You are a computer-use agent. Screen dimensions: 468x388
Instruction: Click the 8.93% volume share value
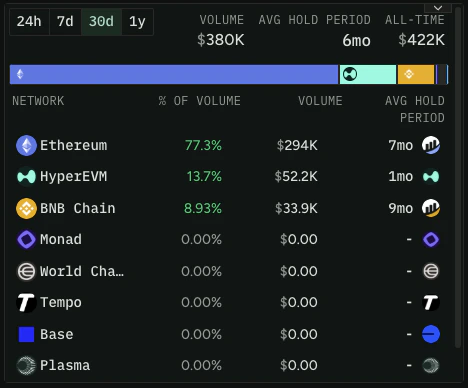coord(203,208)
